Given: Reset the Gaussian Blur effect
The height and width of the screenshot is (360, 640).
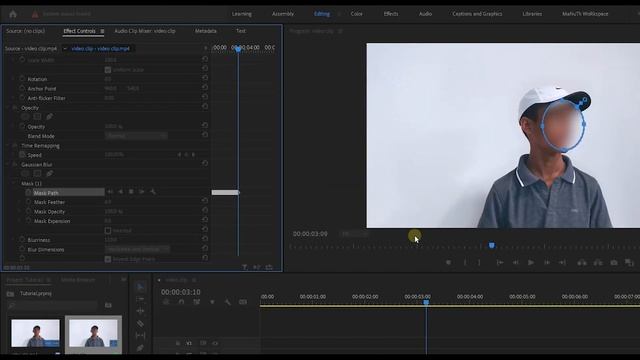Looking at the screenshot, I should point(205,164).
